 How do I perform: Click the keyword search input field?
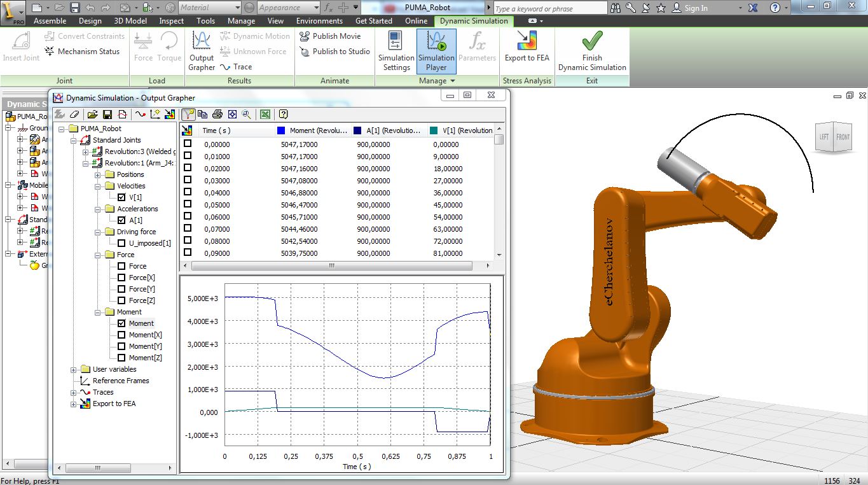(x=549, y=8)
